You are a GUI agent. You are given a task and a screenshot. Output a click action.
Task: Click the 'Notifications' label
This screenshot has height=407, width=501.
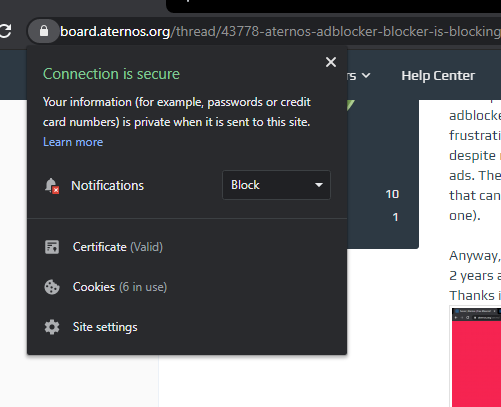pyautogui.click(x=107, y=186)
